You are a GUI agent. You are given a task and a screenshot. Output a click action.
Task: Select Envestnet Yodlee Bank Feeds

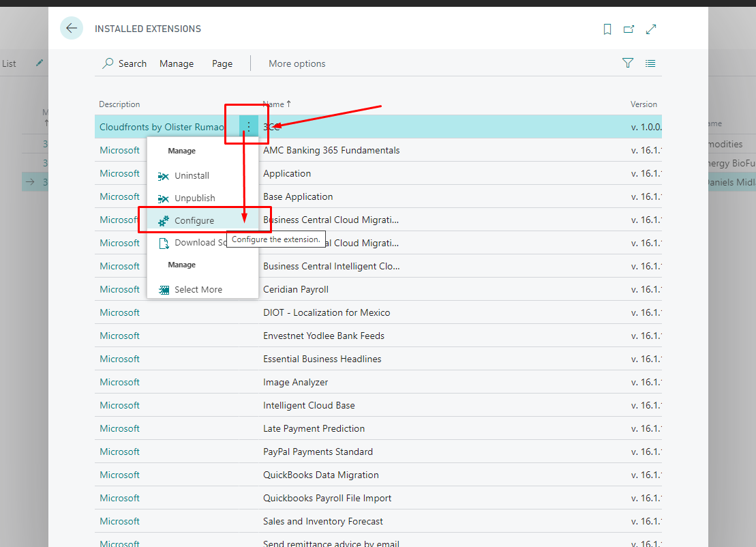[324, 336]
